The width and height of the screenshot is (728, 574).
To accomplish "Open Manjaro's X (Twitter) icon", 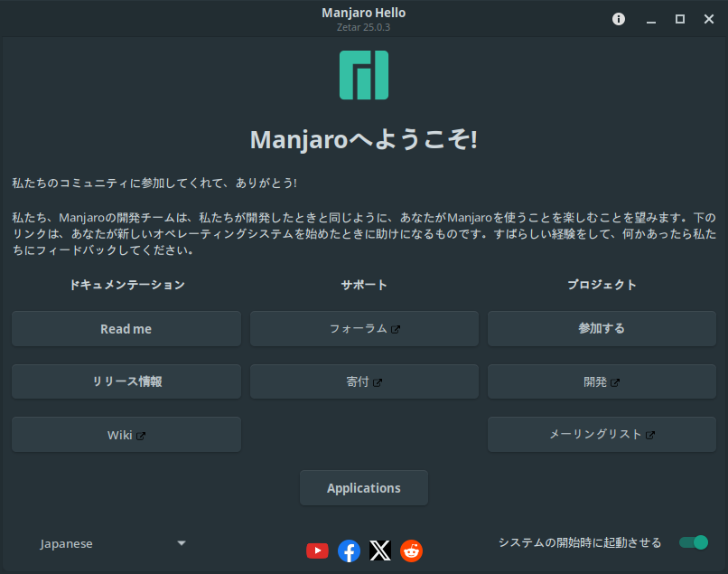I will [x=379, y=550].
